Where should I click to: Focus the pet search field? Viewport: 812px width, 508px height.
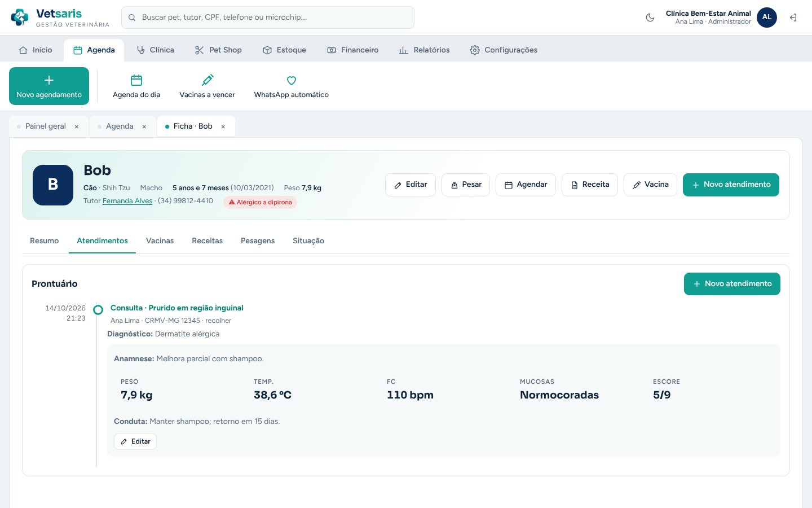coord(268,17)
